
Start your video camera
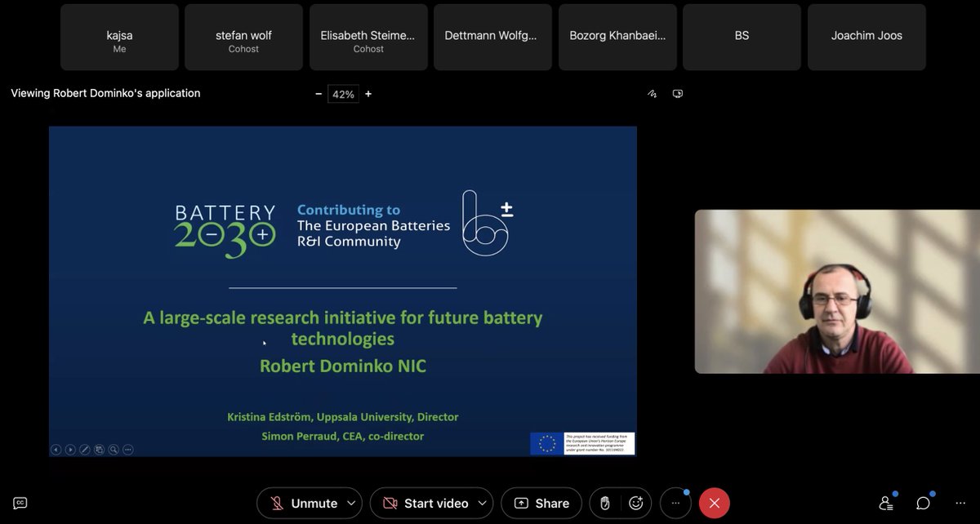(x=425, y=504)
